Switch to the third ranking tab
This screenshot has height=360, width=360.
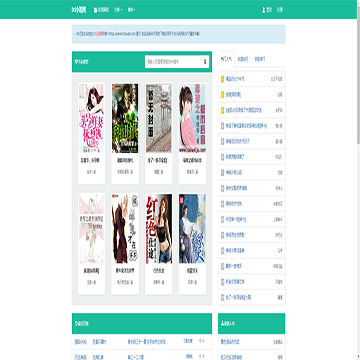[260, 59]
